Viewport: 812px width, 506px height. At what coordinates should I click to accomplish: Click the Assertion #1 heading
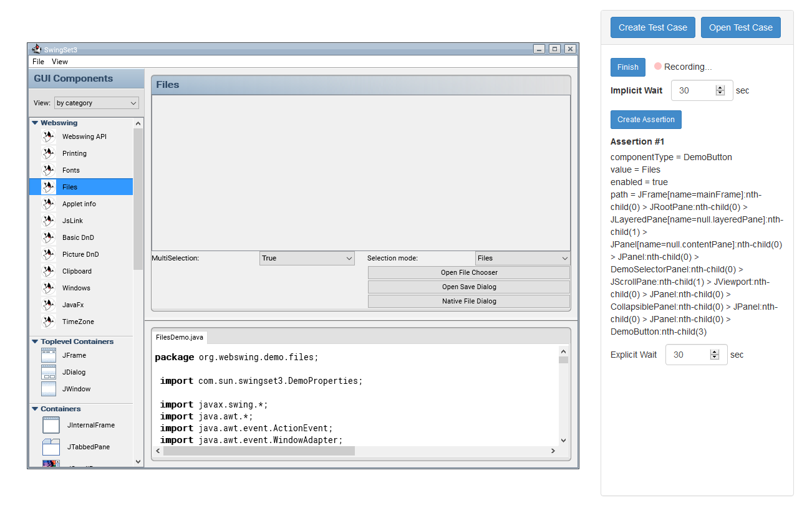click(x=637, y=141)
